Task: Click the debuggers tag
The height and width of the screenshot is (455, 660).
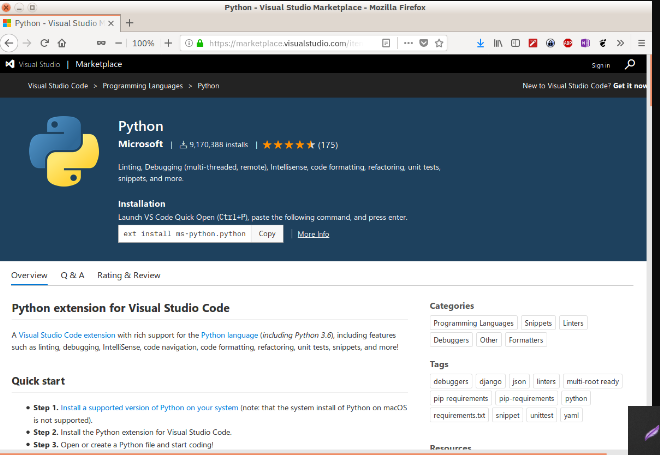Action: pos(451,381)
